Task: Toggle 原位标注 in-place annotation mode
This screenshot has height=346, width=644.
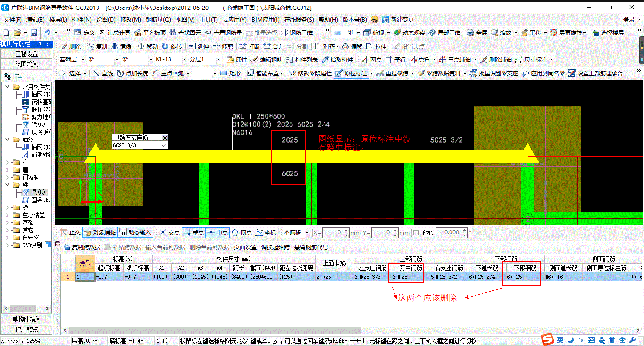Action: (x=352, y=73)
